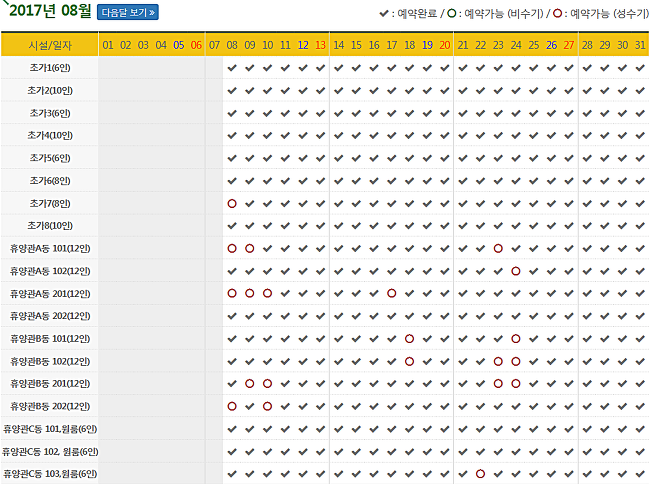Image resolution: width=650 pixels, height=484 pixels.
Task: Click red Sunday date header 20
Action: [445, 45]
